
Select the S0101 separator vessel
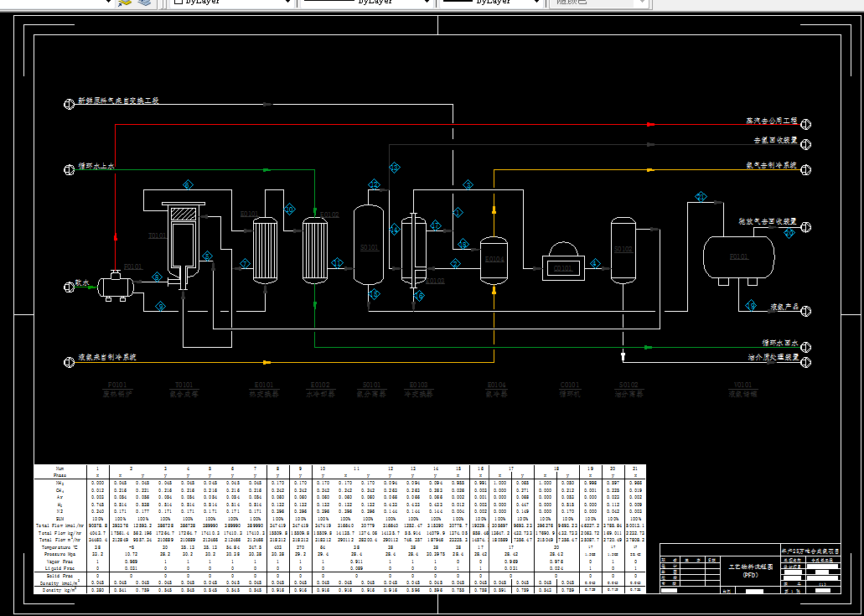click(x=369, y=246)
